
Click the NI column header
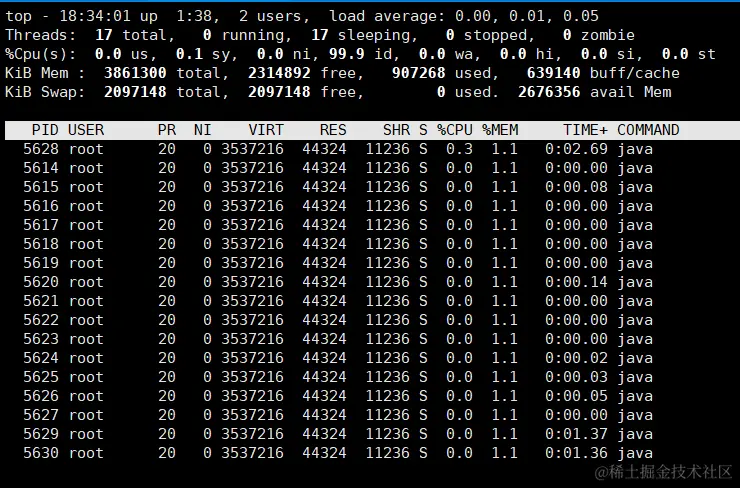tap(203, 130)
